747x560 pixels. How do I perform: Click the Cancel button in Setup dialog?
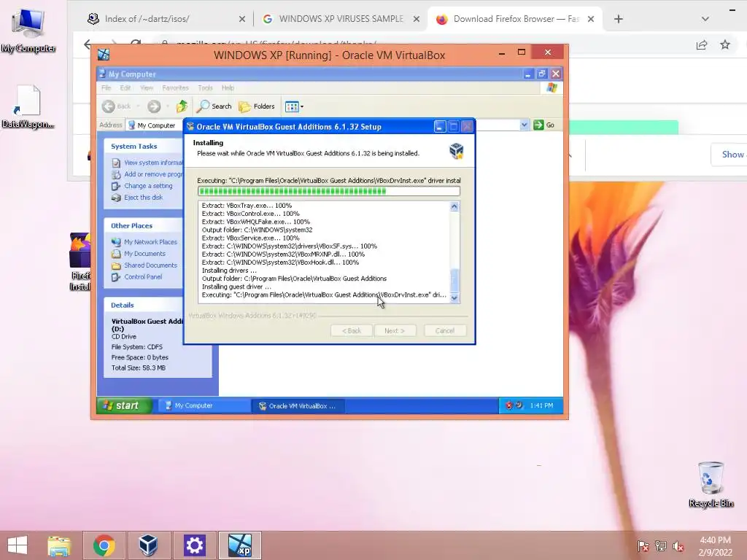(444, 330)
